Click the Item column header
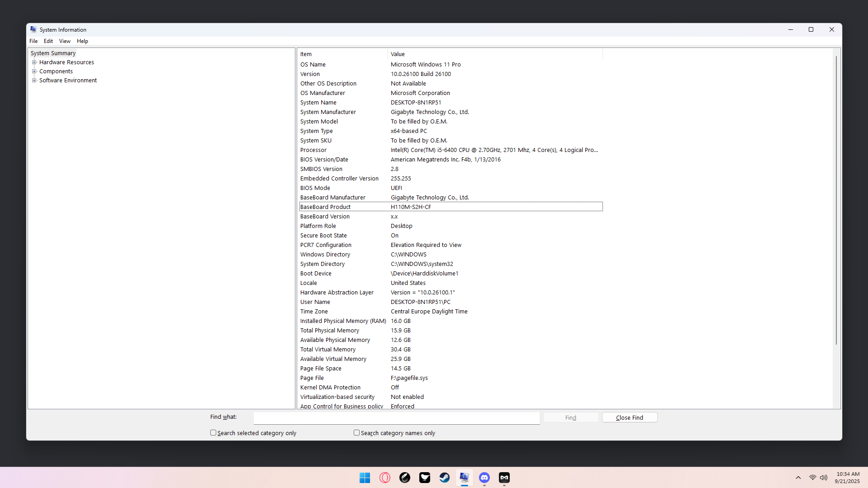 pos(343,54)
